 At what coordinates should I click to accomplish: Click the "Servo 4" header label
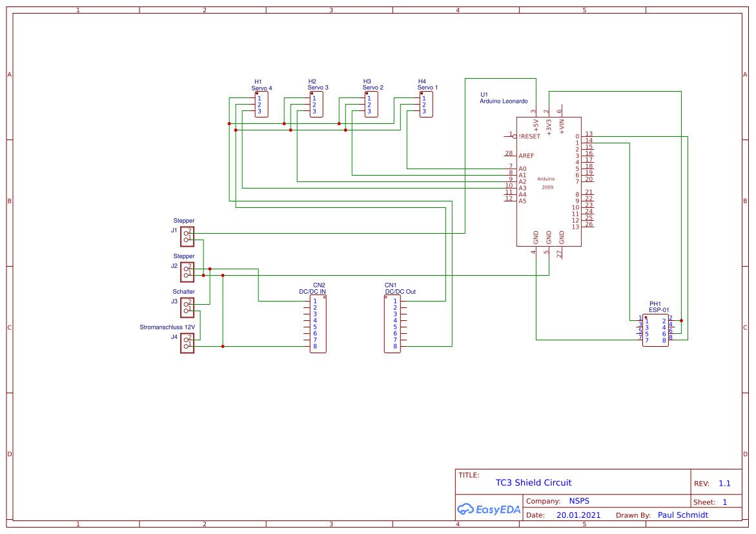(261, 88)
